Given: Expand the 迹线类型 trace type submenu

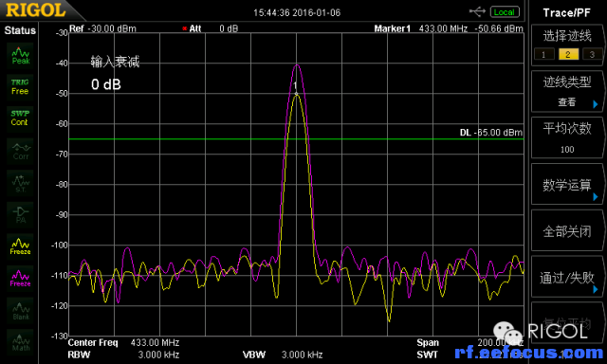Looking at the screenshot, I should tap(567, 92).
